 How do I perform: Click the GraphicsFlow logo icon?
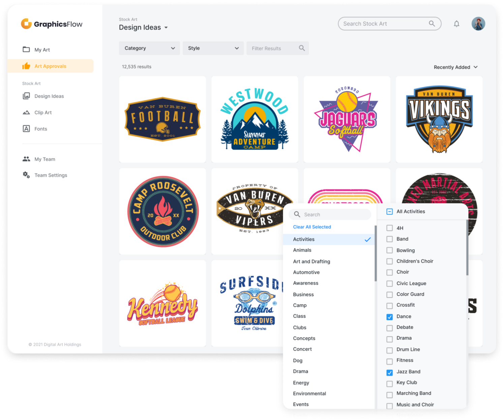point(26,24)
